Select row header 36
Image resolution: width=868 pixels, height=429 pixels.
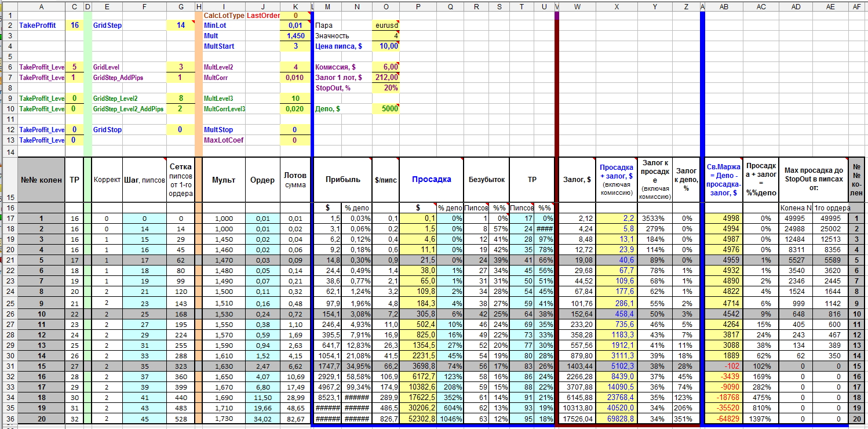tap(9, 419)
